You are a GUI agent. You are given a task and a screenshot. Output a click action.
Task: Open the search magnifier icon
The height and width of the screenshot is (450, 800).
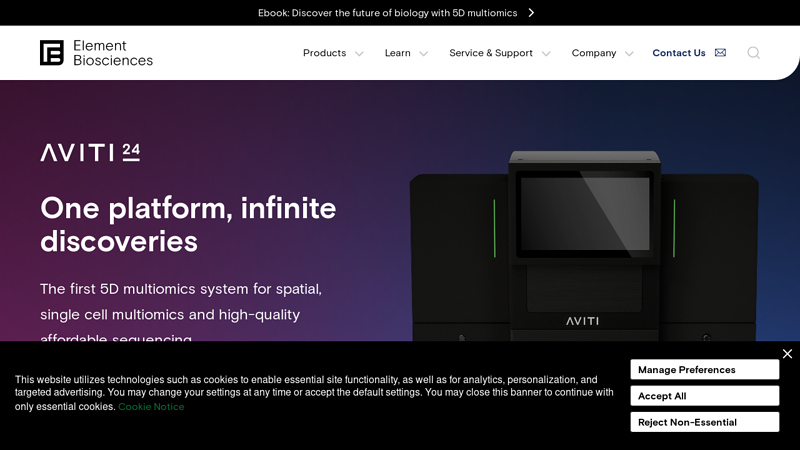click(753, 53)
